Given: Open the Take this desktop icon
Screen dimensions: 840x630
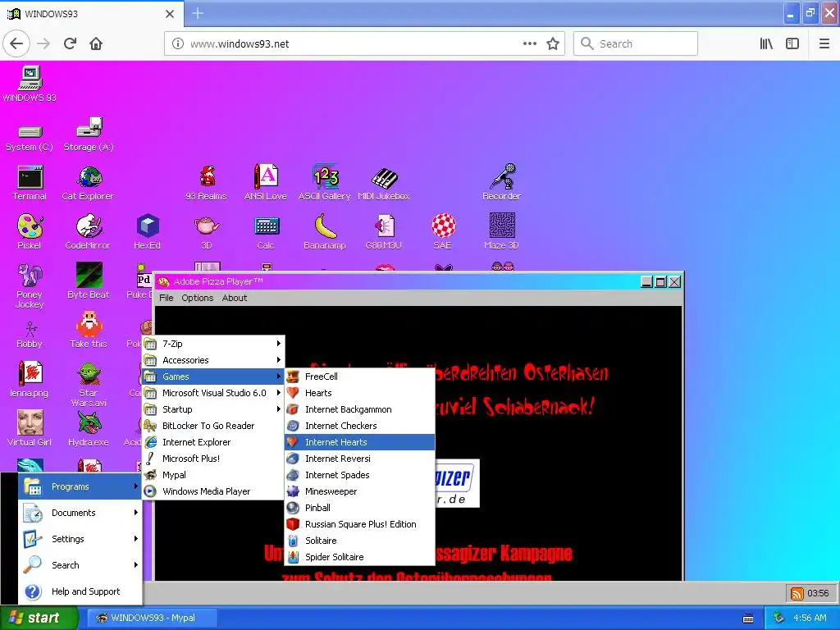Looking at the screenshot, I should (89, 330).
